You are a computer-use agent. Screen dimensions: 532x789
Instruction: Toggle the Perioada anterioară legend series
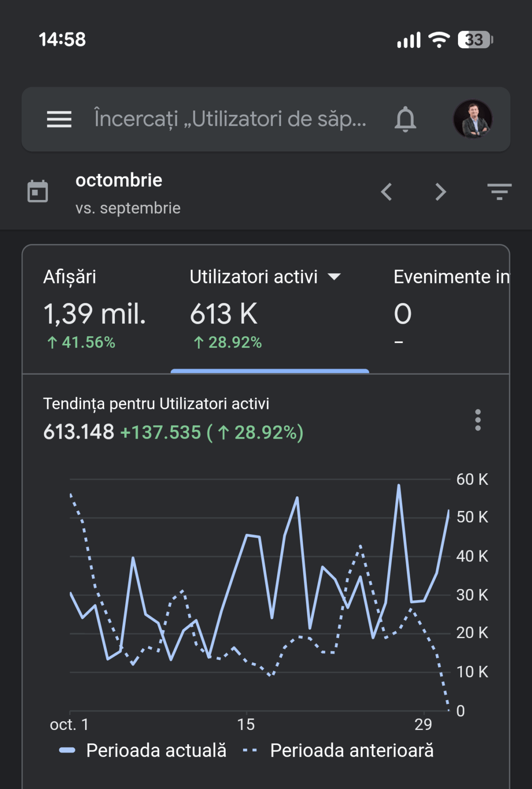[x=339, y=750]
